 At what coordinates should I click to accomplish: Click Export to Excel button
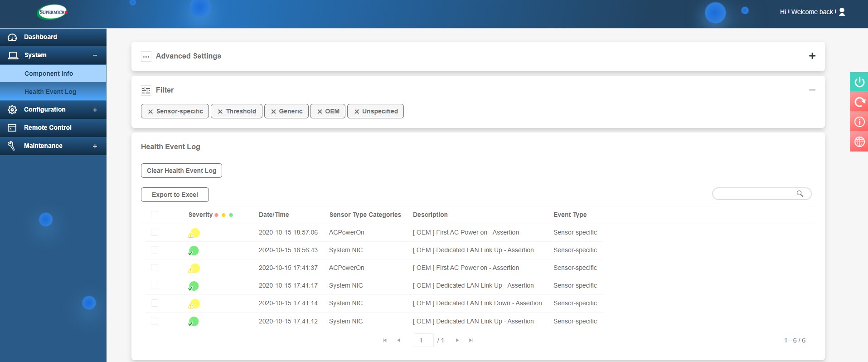click(x=175, y=195)
